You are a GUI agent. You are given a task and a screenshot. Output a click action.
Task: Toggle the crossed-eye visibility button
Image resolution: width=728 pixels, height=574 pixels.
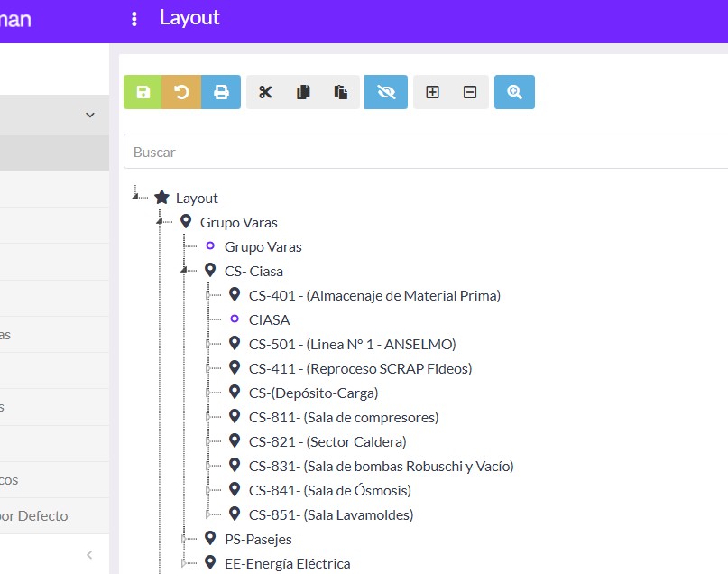coord(386,92)
